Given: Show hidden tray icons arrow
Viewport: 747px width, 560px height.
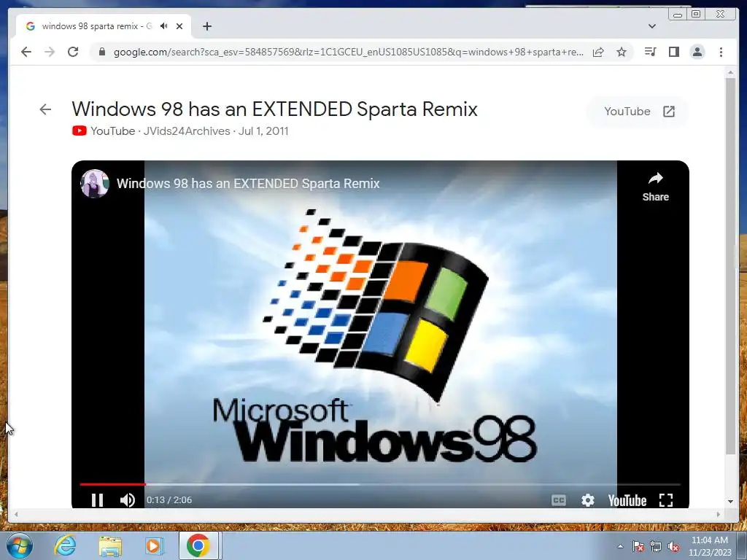Looking at the screenshot, I should click(620, 546).
